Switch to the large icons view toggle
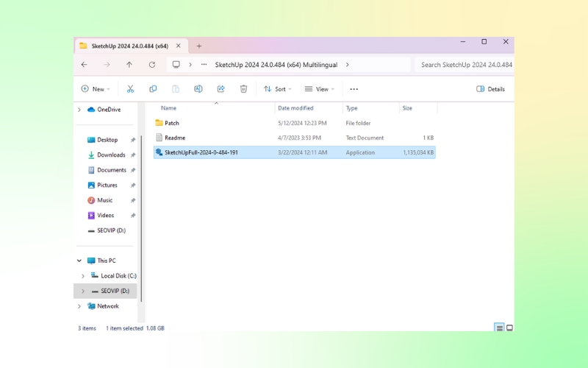 [509, 328]
